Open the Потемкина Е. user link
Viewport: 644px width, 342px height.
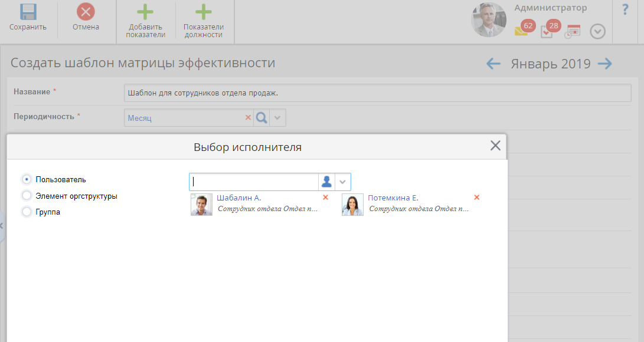click(393, 198)
